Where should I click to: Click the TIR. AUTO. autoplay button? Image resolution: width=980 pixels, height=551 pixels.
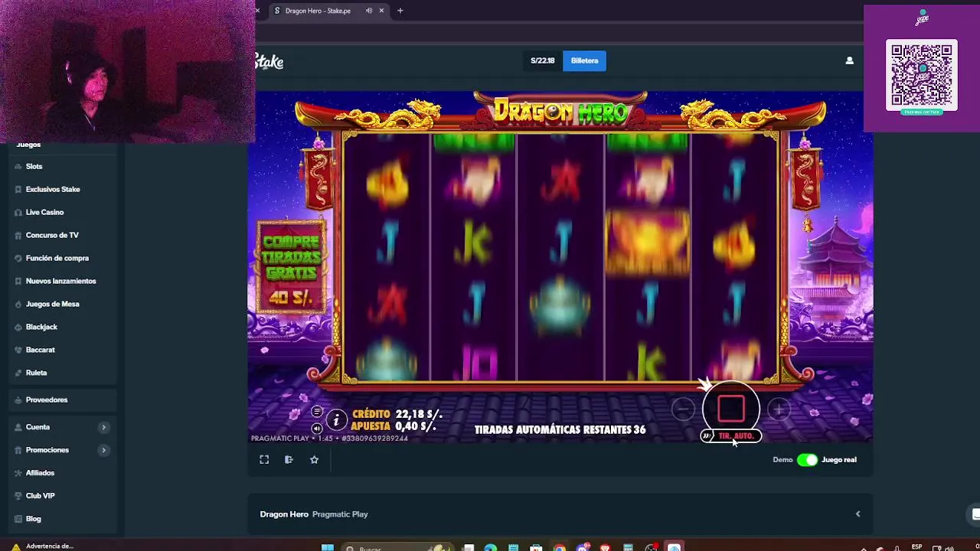click(732, 436)
